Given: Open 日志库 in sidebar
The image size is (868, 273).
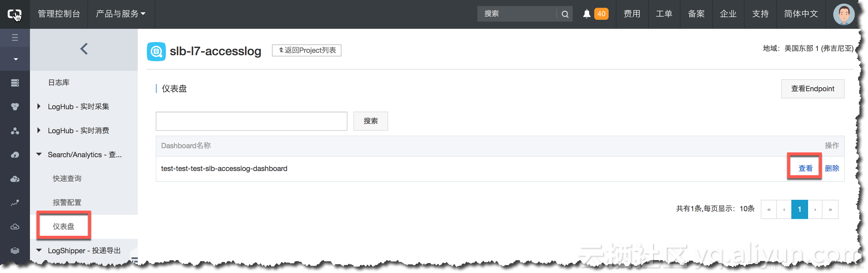Looking at the screenshot, I should click(59, 83).
